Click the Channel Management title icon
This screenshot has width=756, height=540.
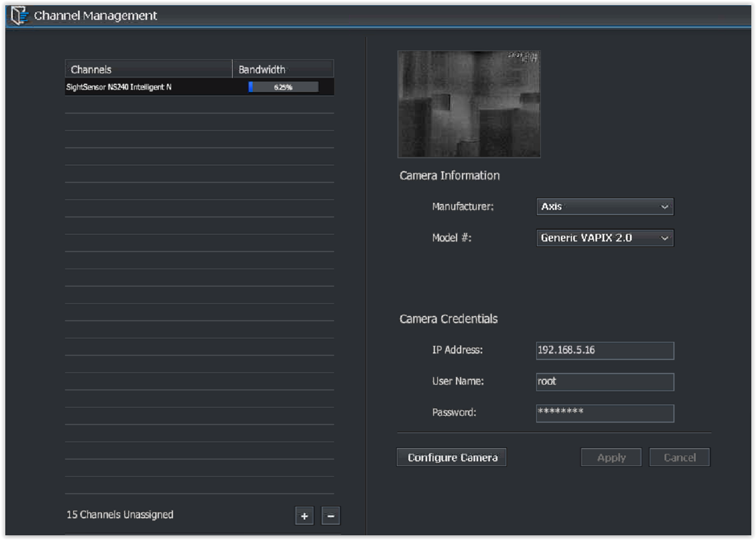21,16
